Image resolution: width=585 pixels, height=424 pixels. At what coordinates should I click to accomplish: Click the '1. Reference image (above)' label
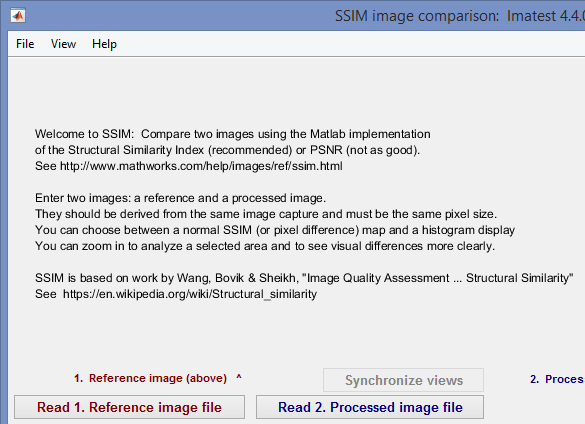[150, 378]
